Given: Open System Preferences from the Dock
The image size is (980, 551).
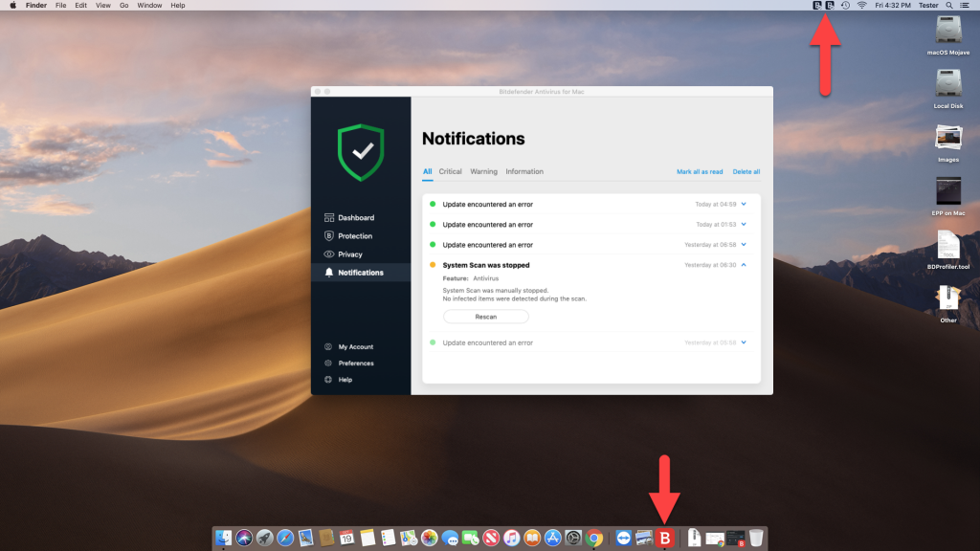Looking at the screenshot, I should 573,538.
